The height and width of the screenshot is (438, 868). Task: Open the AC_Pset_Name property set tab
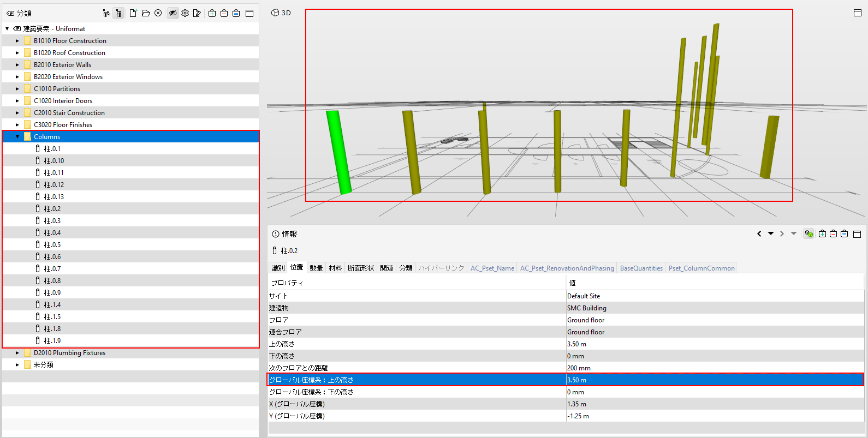point(492,268)
